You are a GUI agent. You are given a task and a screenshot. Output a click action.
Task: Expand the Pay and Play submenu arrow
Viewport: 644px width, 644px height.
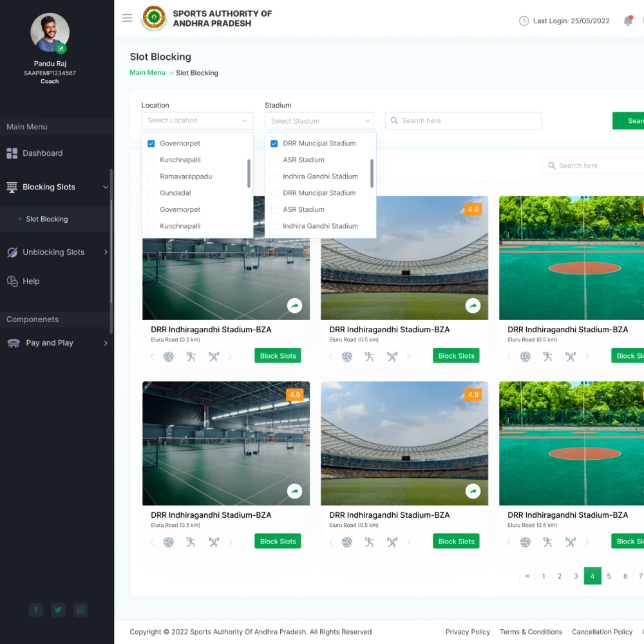point(106,343)
